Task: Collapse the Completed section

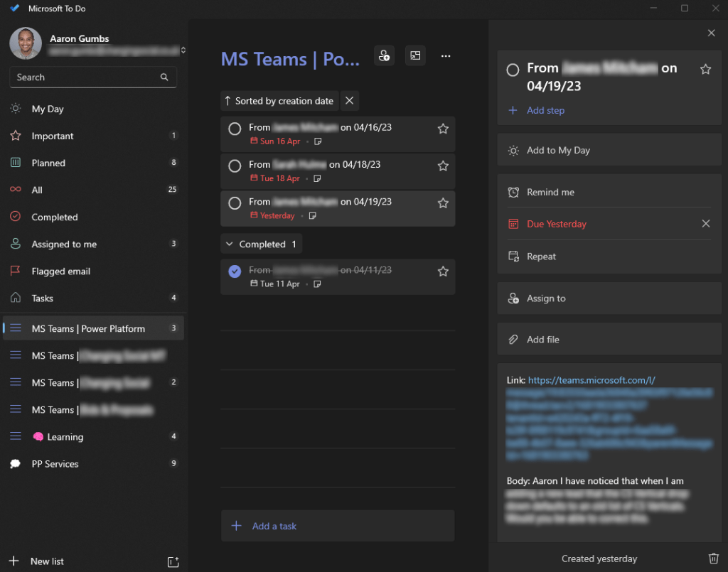Action: (x=230, y=244)
